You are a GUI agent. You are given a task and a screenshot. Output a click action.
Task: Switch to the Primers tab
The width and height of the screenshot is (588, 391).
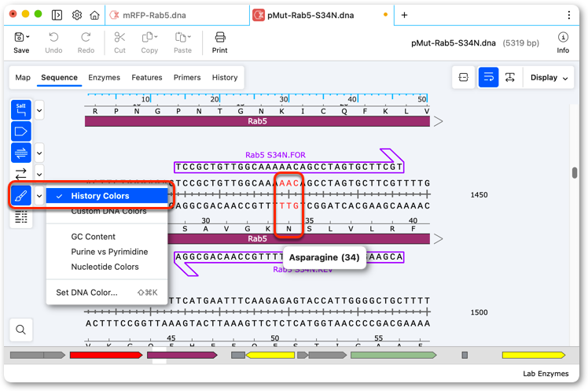tap(187, 77)
